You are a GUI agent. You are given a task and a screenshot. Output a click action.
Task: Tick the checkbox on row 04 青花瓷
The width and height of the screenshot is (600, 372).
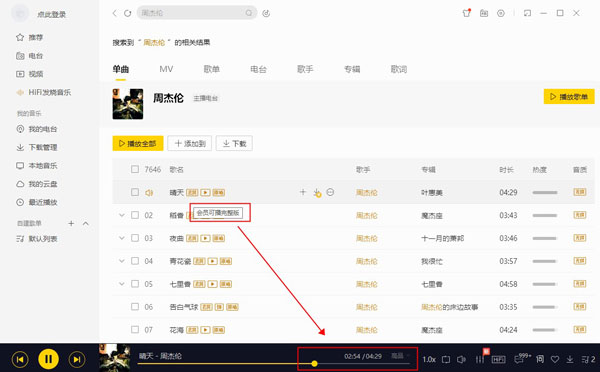point(135,261)
